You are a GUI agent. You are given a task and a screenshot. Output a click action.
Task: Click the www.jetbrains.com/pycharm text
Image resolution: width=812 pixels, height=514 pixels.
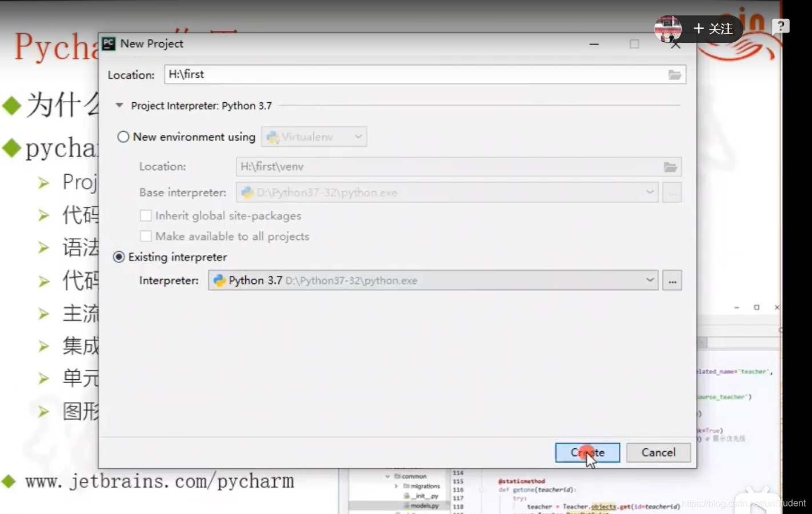click(x=159, y=481)
